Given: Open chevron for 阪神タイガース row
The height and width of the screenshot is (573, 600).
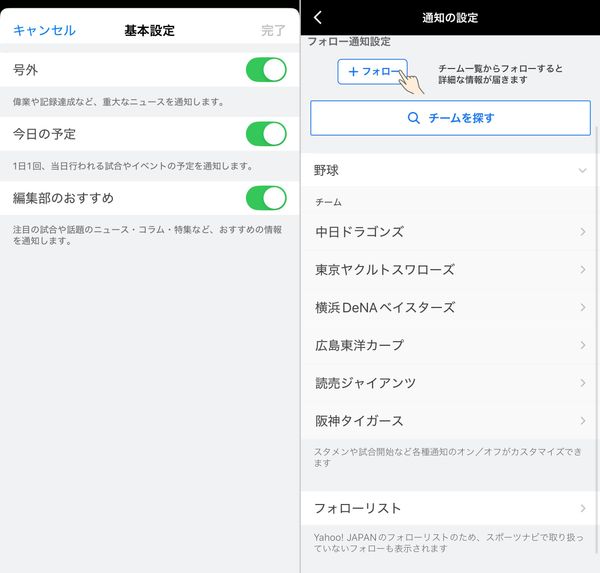Looking at the screenshot, I should pos(583,421).
